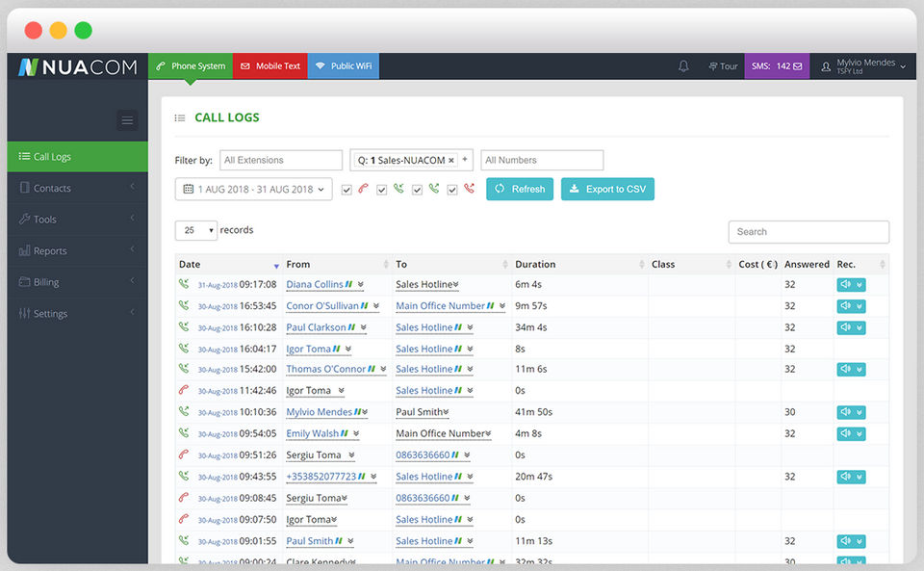The height and width of the screenshot is (571, 924).
Task: Click the Export to CSV button
Action: [x=607, y=189]
